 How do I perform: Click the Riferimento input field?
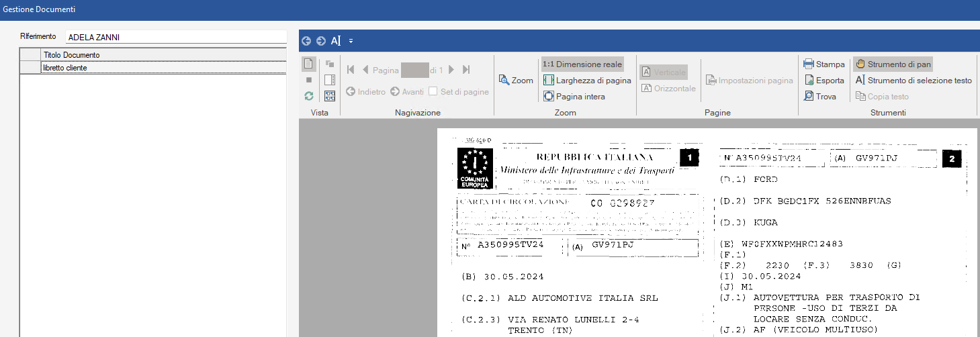pyautogui.click(x=176, y=38)
